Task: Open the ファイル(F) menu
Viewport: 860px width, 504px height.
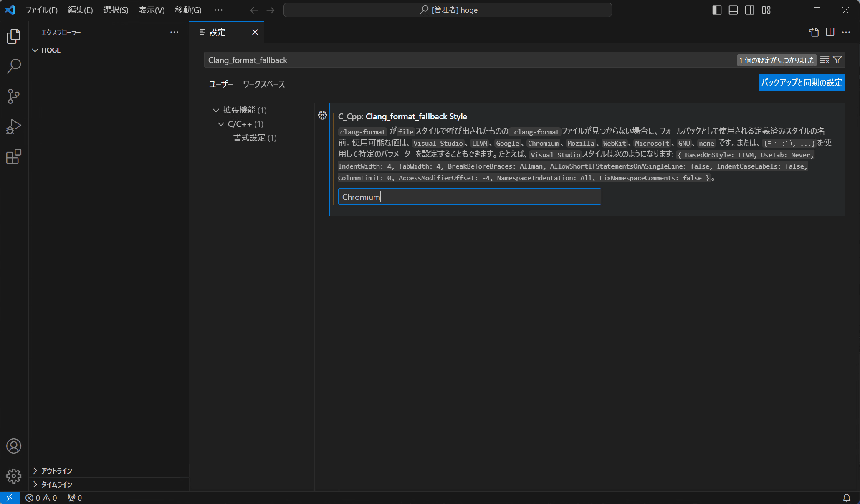Action: coord(42,10)
